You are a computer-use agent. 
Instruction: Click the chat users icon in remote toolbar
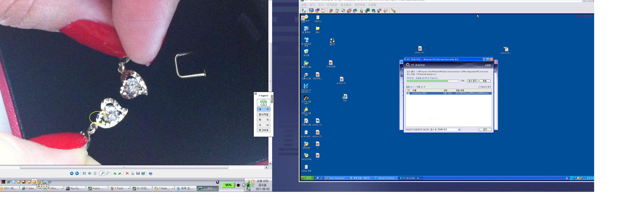[x=362, y=10]
